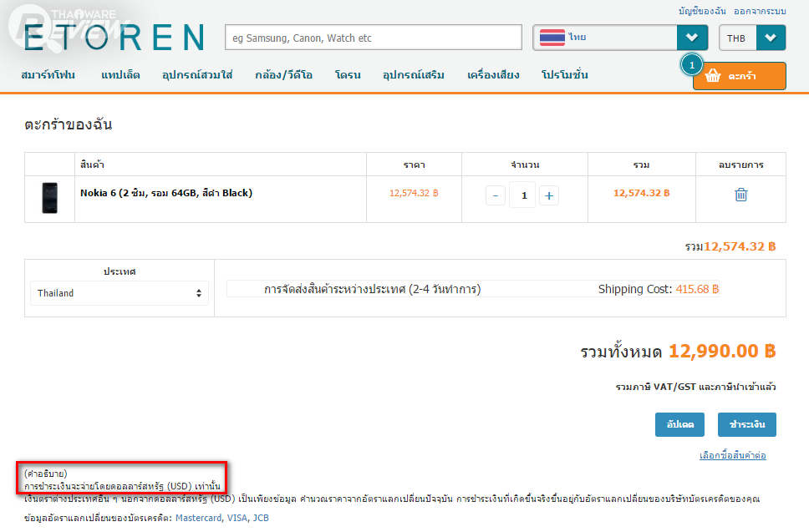Select the international shipping option row
The image size is (809, 532).
tap(472, 289)
